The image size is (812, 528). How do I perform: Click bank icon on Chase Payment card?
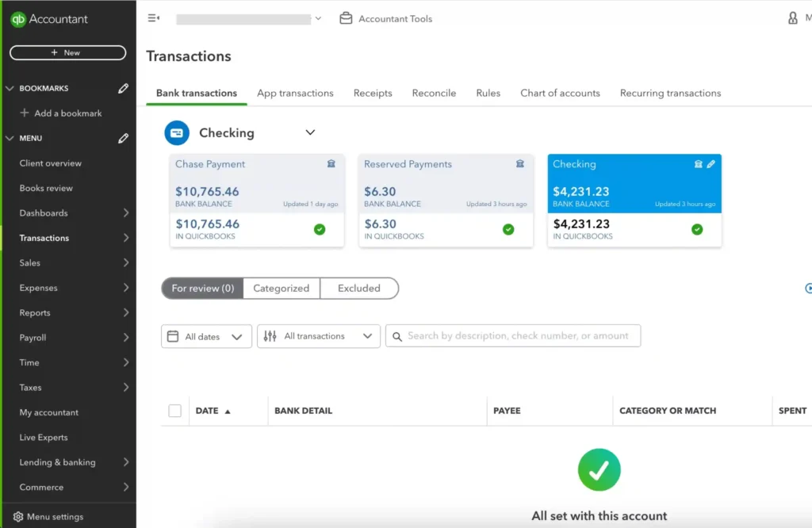[x=331, y=163]
